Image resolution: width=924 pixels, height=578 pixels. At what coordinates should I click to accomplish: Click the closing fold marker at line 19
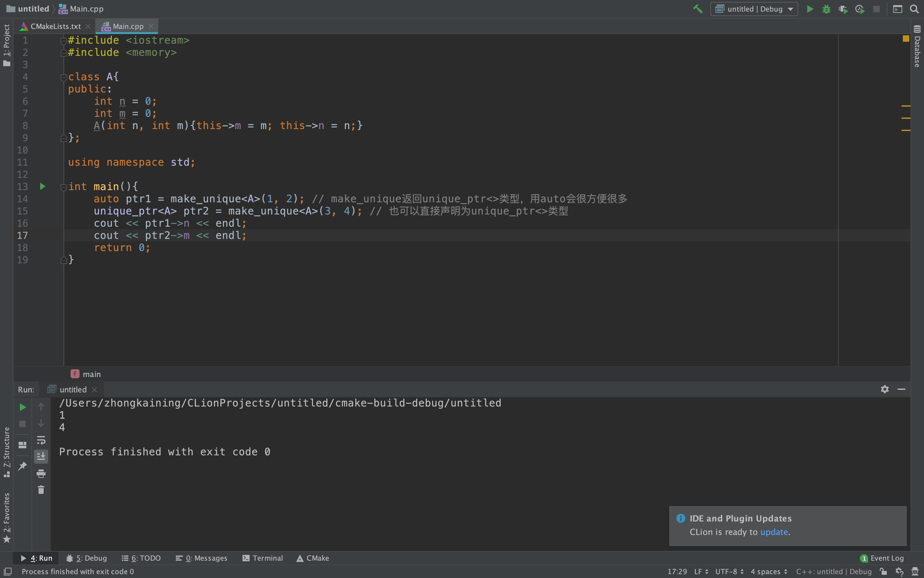64,260
